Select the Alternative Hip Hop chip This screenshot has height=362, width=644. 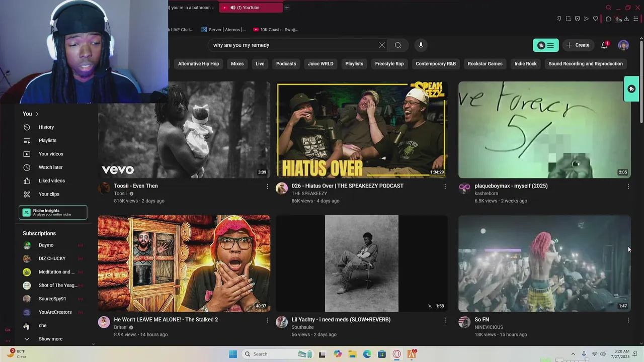(198, 64)
